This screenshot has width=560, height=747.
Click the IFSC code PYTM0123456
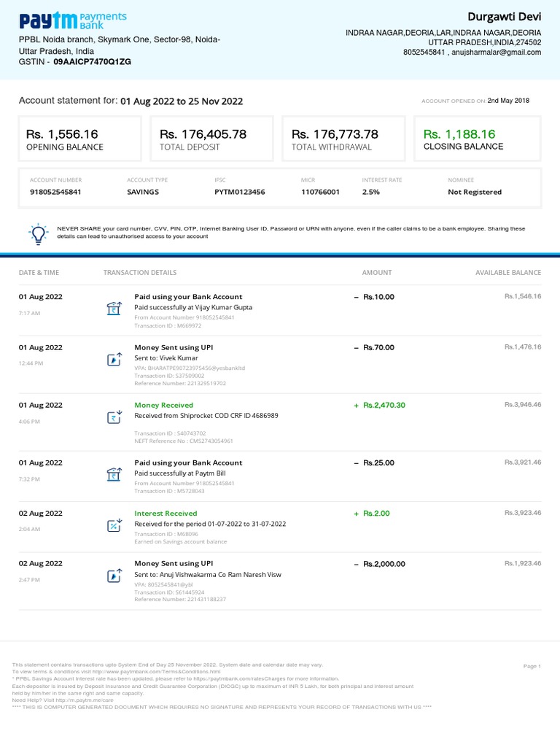[239, 192]
